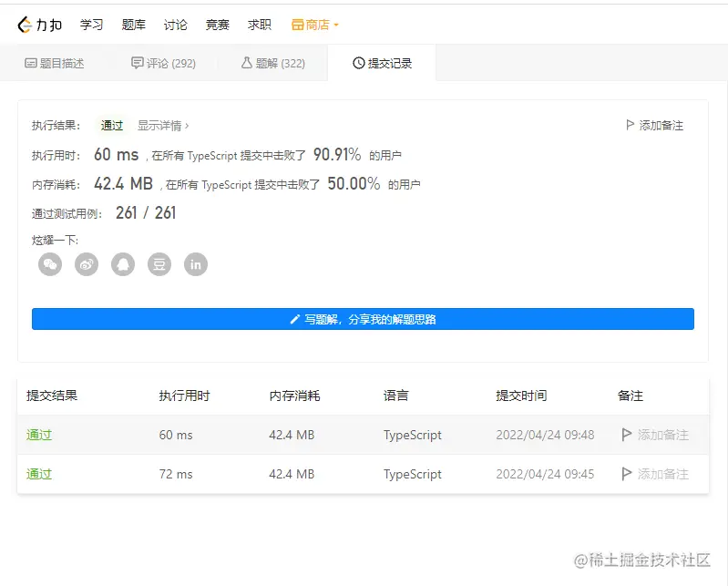Click 执行用时 column header
The image size is (728, 586).
(184, 396)
